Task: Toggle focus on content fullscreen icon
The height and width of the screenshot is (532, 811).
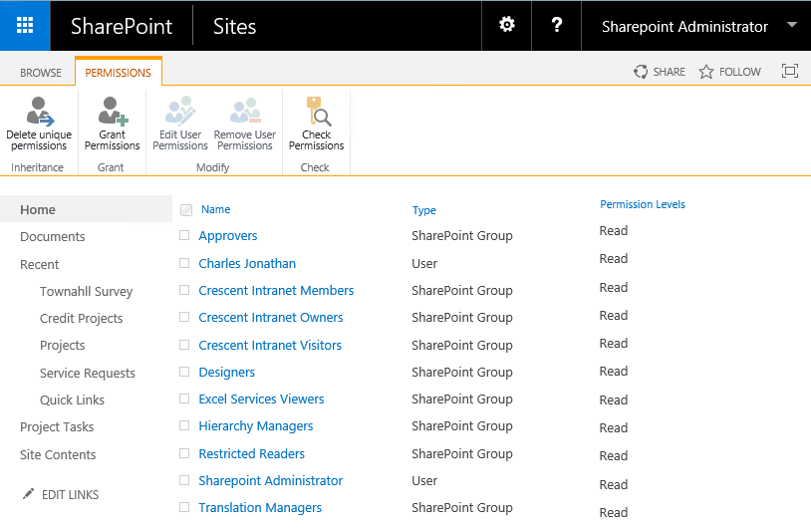Action: (790, 71)
